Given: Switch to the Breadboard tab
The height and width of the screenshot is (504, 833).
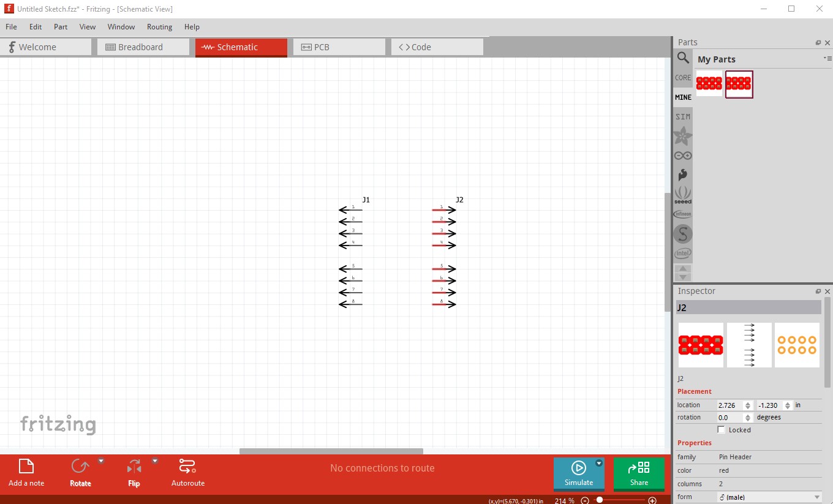Looking at the screenshot, I should (x=143, y=47).
